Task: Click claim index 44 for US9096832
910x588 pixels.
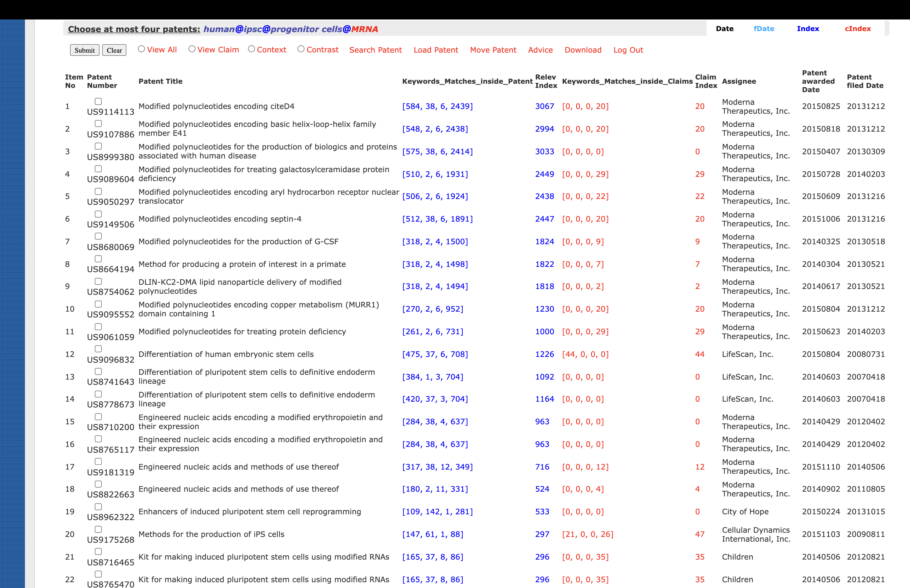Action: (x=700, y=354)
